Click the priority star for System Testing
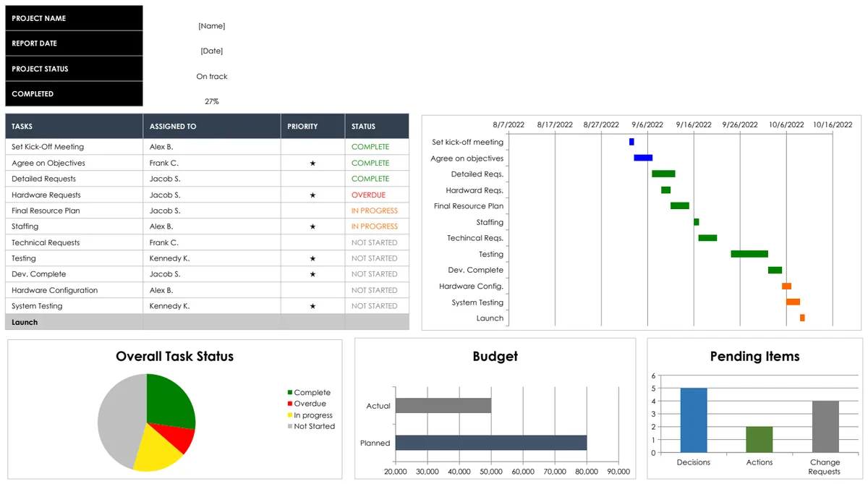The width and height of the screenshot is (868, 484). coord(312,306)
